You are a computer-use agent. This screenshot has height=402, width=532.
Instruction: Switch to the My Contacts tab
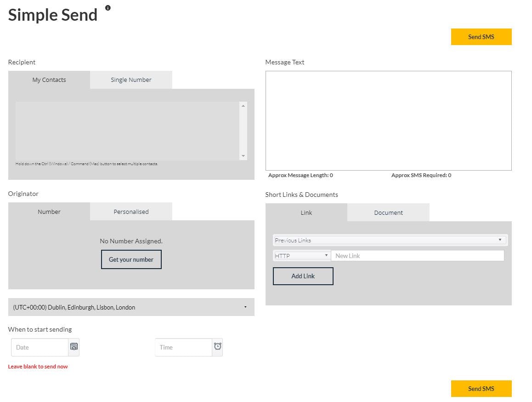pos(49,80)
